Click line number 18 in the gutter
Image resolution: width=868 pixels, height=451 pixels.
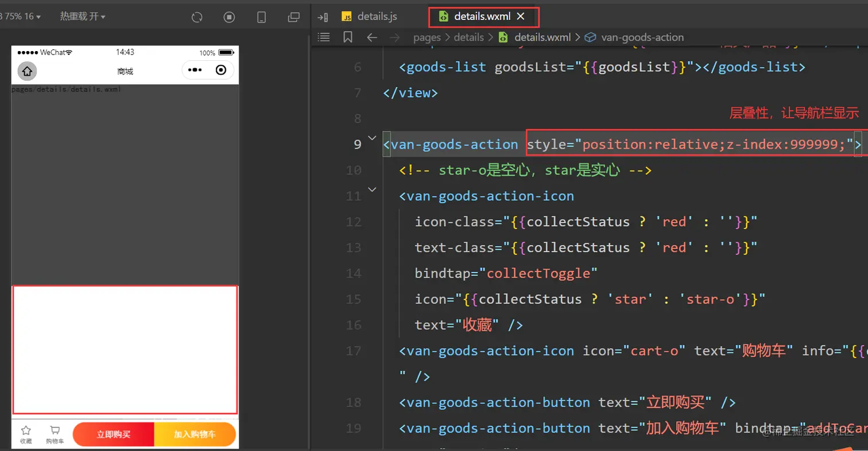pos(354,402)
